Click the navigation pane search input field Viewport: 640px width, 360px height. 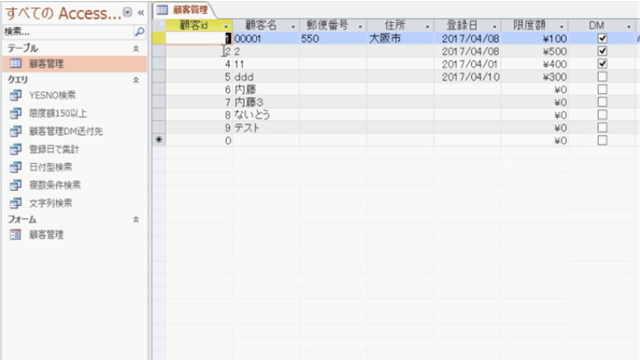click(x=68, y=31)
